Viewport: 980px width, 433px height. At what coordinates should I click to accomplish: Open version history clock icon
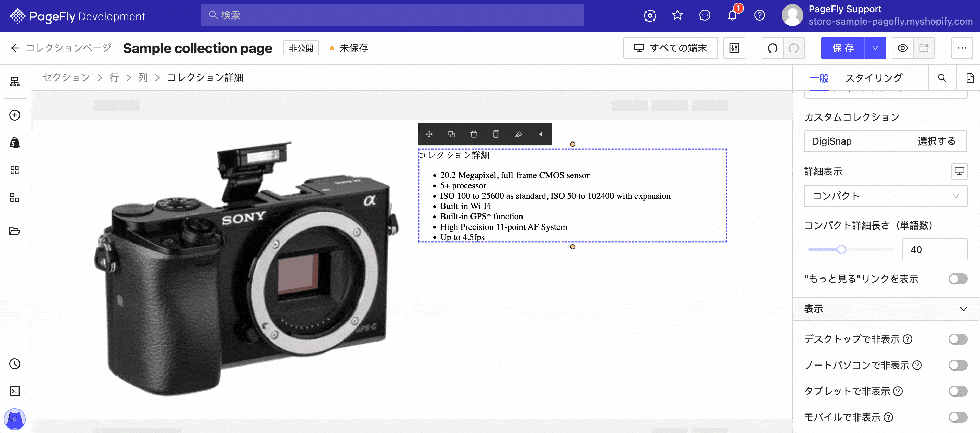click(14, 364)
